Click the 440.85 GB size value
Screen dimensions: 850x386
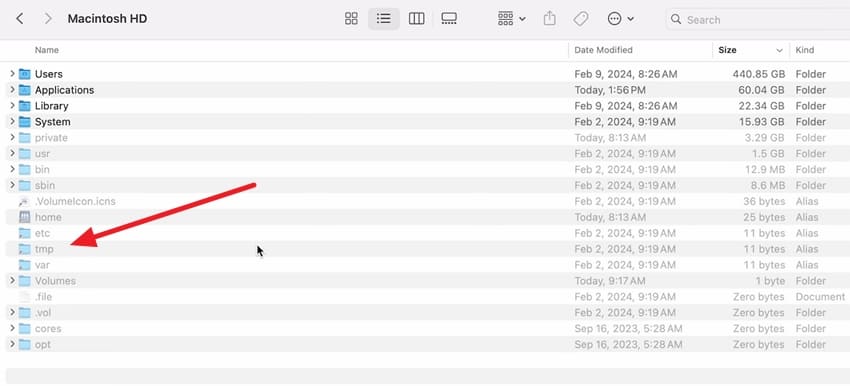(x=758, y=74)
